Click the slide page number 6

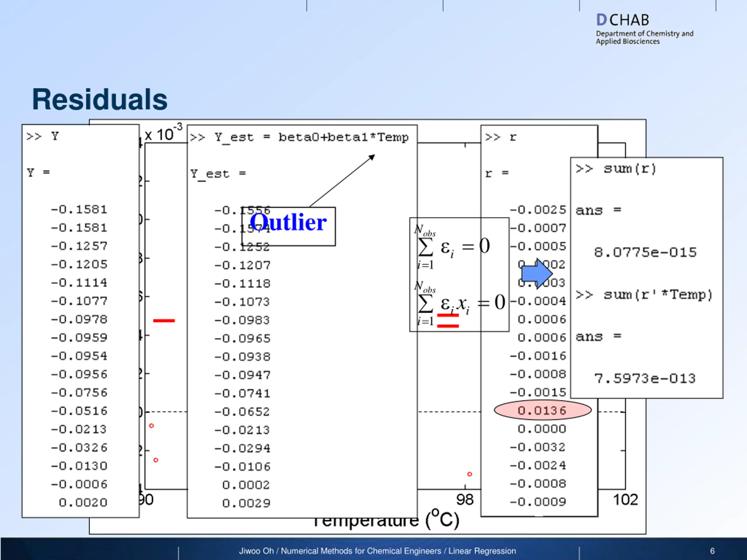pyautogui.click(x=712, y=551)
